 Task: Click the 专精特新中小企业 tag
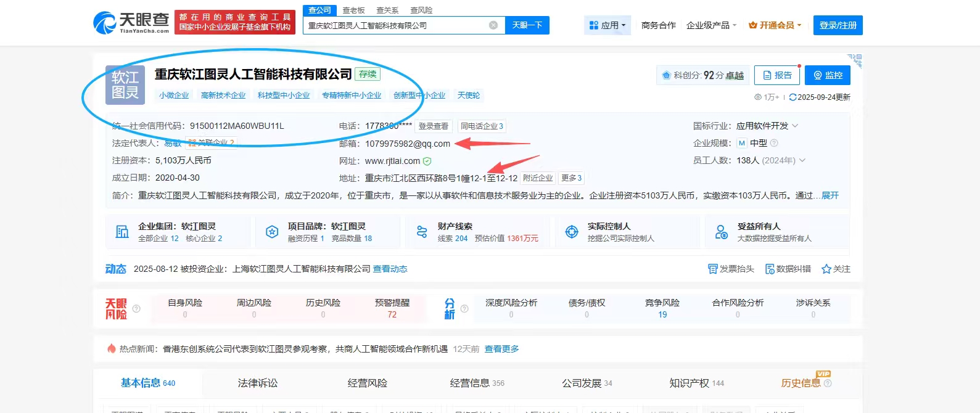tap(352, 96)
